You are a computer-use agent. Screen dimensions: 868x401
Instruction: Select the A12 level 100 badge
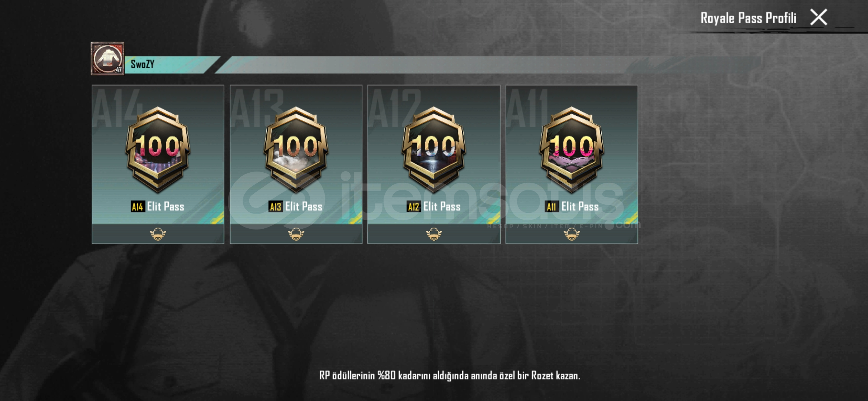(x=434, y=149)
